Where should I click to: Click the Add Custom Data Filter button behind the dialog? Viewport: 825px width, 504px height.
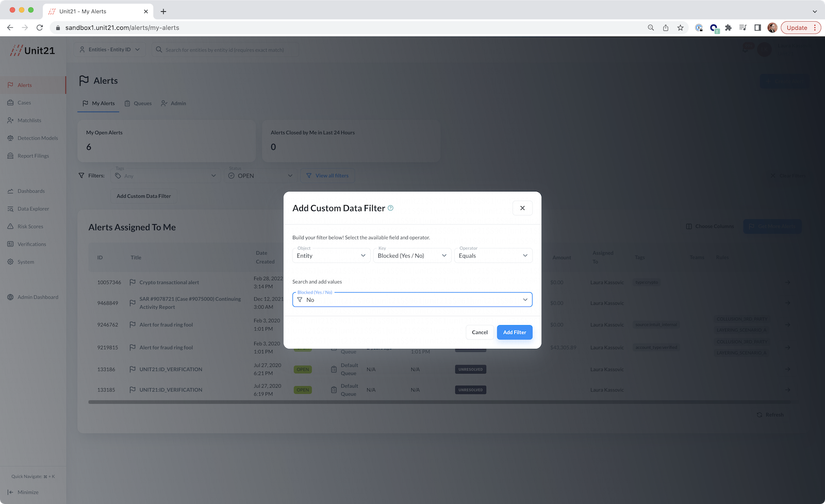[143, 196]
